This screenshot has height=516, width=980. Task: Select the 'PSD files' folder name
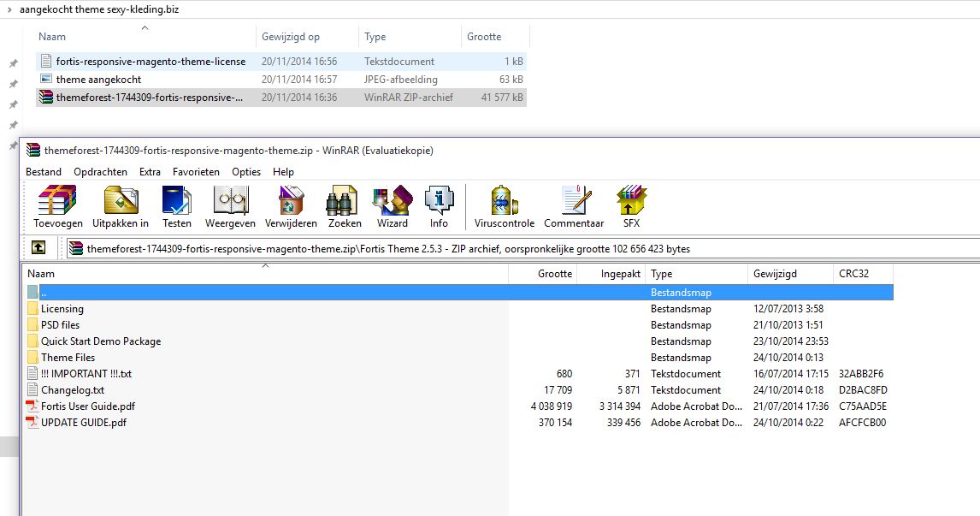point(60,324)
